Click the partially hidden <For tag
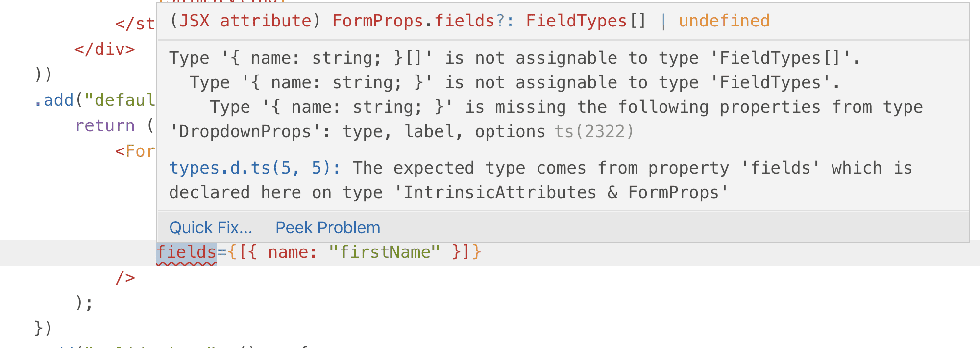The width and height of the screenshot is (980, 348). (135, 151)
